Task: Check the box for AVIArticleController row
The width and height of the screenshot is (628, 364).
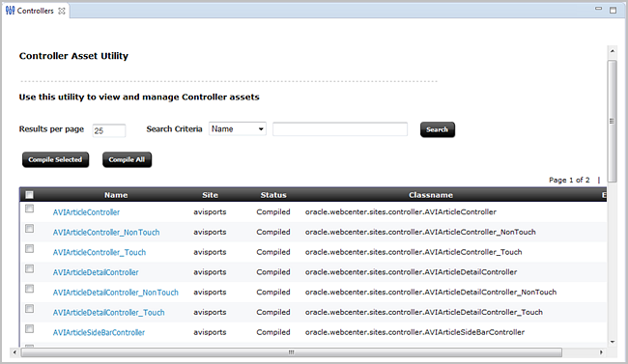Action: pyautogui.click(x=29, y=209)
